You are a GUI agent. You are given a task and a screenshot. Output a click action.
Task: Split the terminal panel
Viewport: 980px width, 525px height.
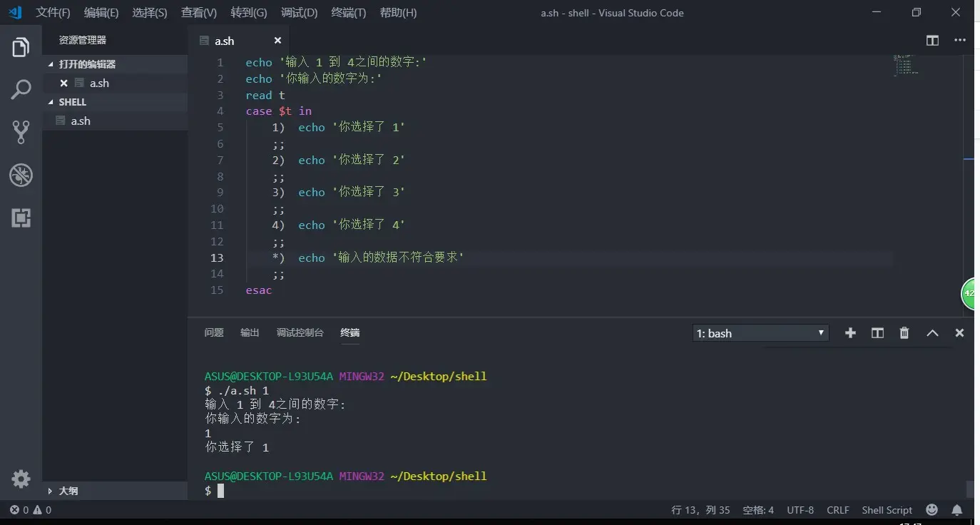877,333
